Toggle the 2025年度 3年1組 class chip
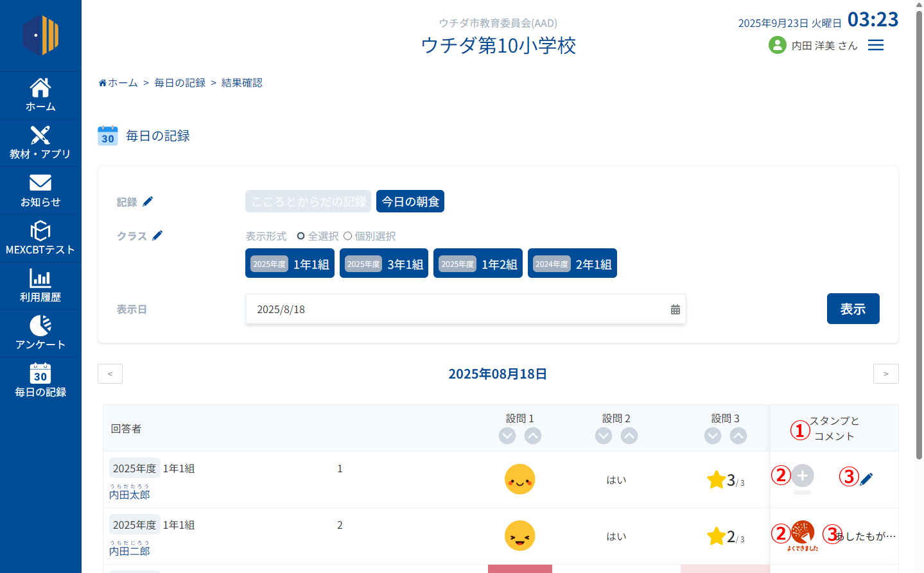 pyautogui.click(x=383, y=264)
